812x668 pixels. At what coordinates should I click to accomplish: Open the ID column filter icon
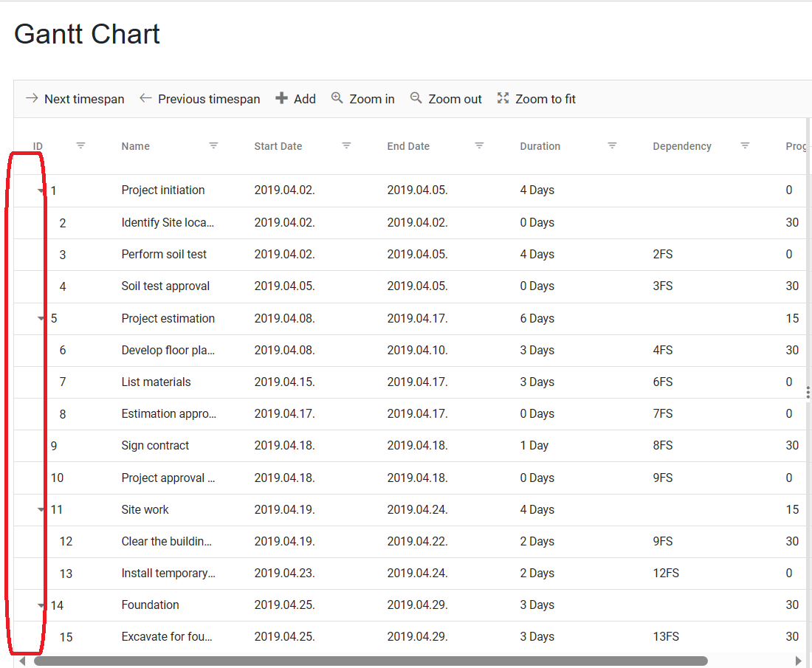click(81, 146)
